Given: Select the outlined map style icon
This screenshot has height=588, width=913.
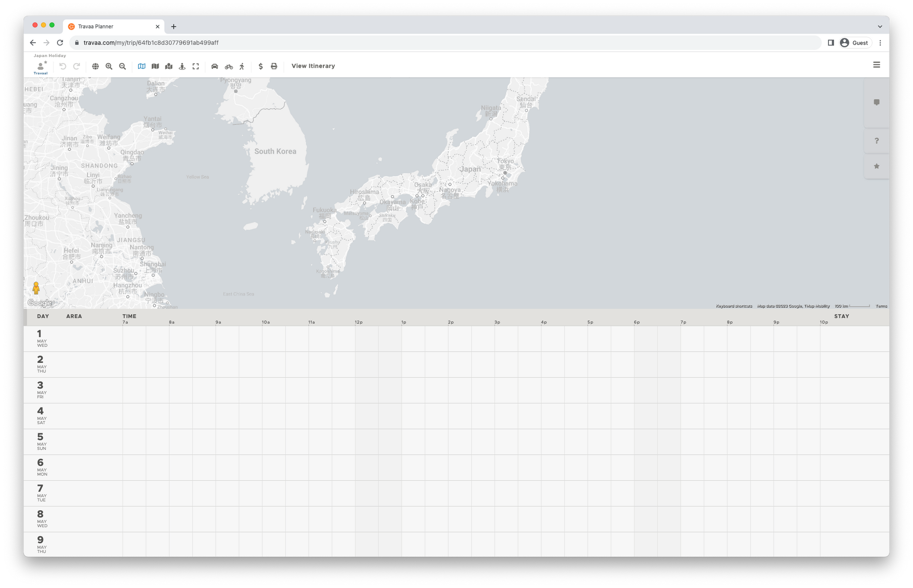Looking at the screenshot, I should 142,66.
